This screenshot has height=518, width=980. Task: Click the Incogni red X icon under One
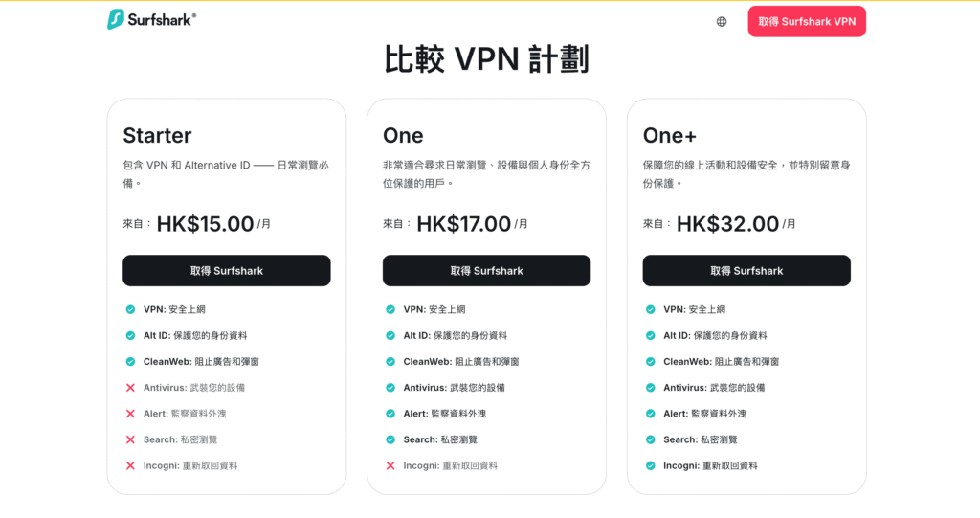coord(390,465)
